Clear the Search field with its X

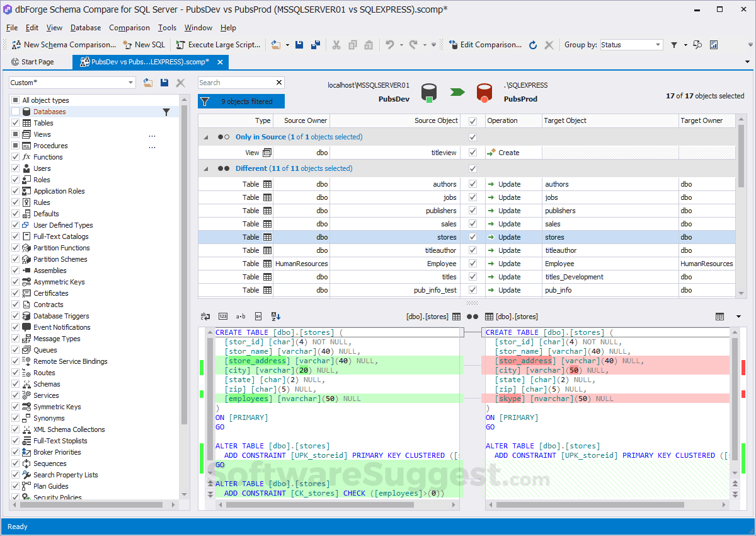tap(278, 83)
